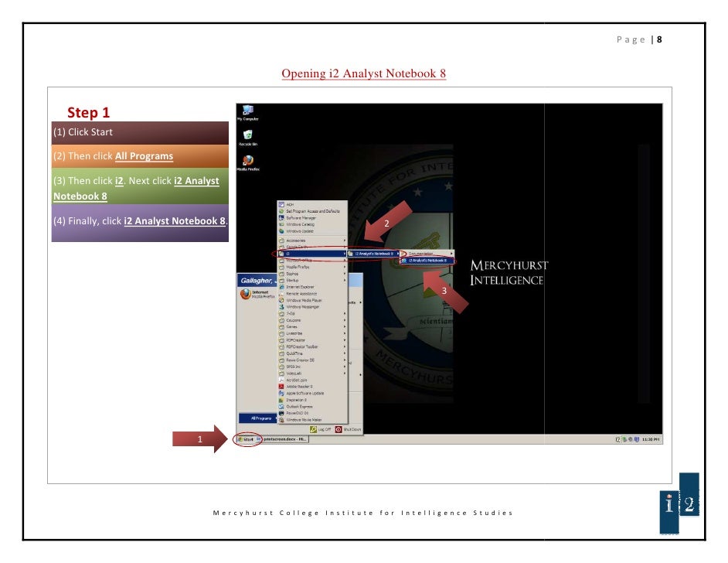The image size is (728, 563).
Task: Launch Windows Media Player from programs list
Action: (x=312, y=300)
